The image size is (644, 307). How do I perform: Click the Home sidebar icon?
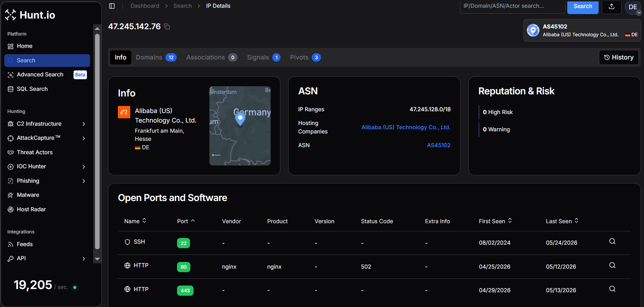click(11, 46)
